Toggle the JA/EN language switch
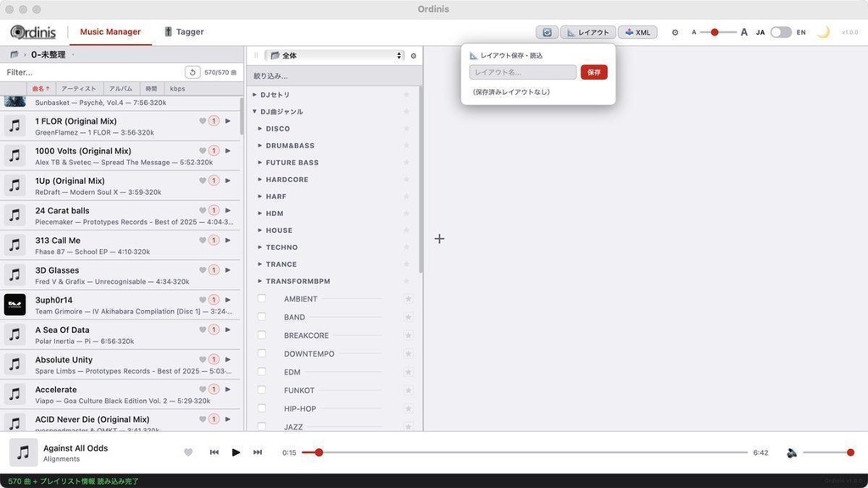868x488 pixels. [780, 31]
